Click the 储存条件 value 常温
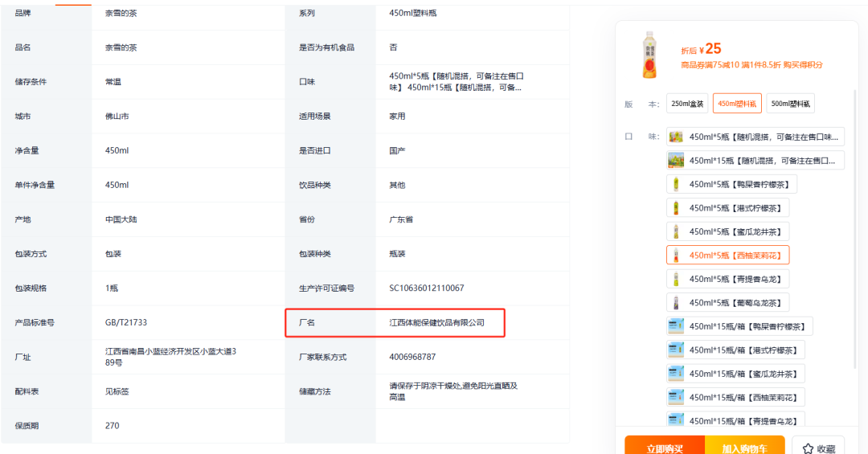This screenshot has width=868, height=454. point(113,81)
